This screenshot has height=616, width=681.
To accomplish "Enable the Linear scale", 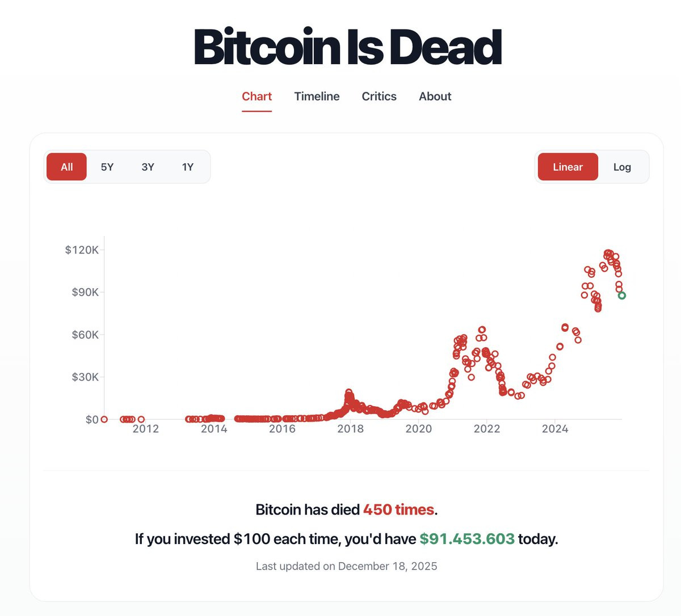I will coord(567,167).
